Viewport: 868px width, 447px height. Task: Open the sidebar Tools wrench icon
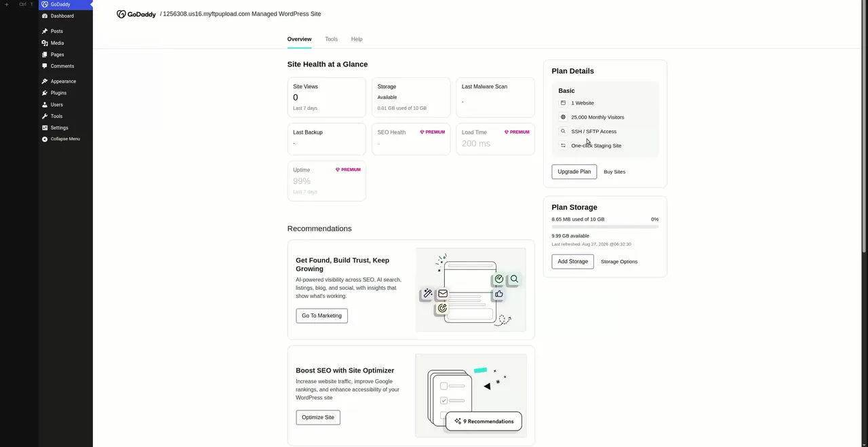pyautogui.click(x=45, y=116)
